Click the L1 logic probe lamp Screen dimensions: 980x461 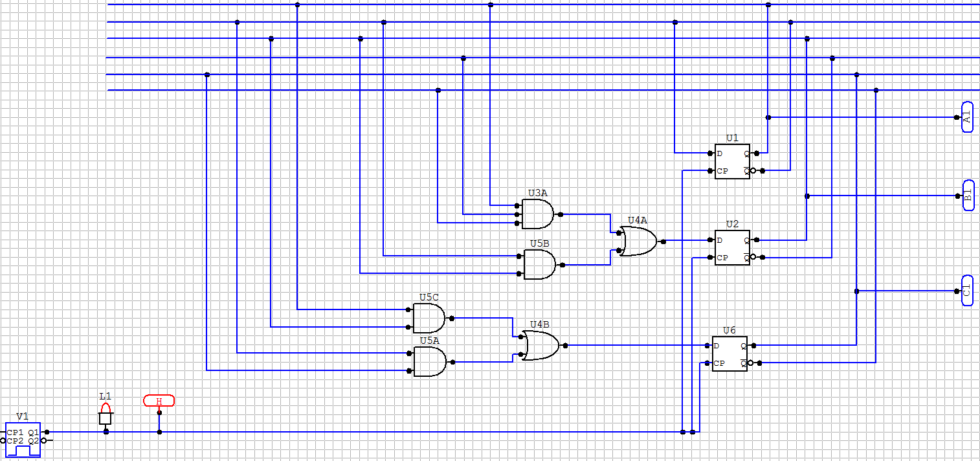click(x=106, y=415)
